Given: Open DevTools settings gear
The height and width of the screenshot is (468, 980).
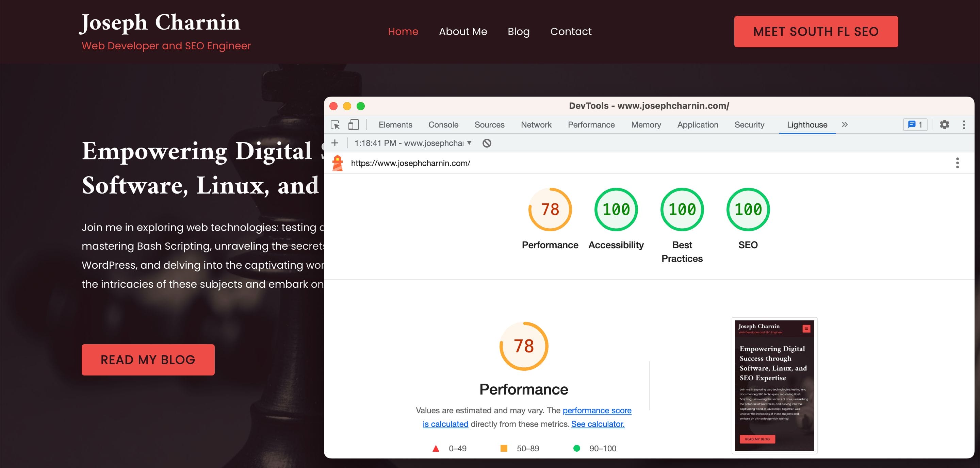Looking at the screenshot, I should coord(944,125).
